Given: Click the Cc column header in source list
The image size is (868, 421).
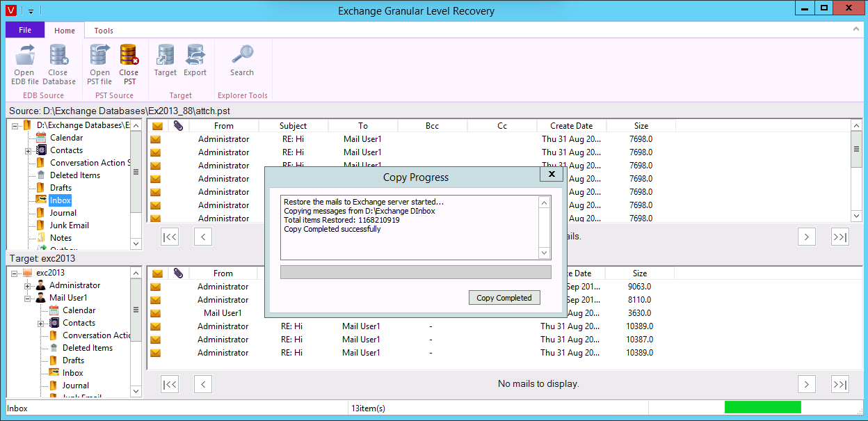Looking at the screenshot, I should (x=502, y=126).
